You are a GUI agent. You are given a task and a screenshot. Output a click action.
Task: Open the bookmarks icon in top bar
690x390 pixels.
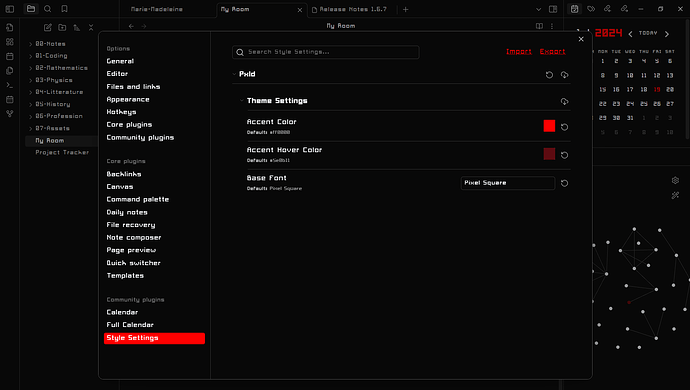tap(64, 9)
